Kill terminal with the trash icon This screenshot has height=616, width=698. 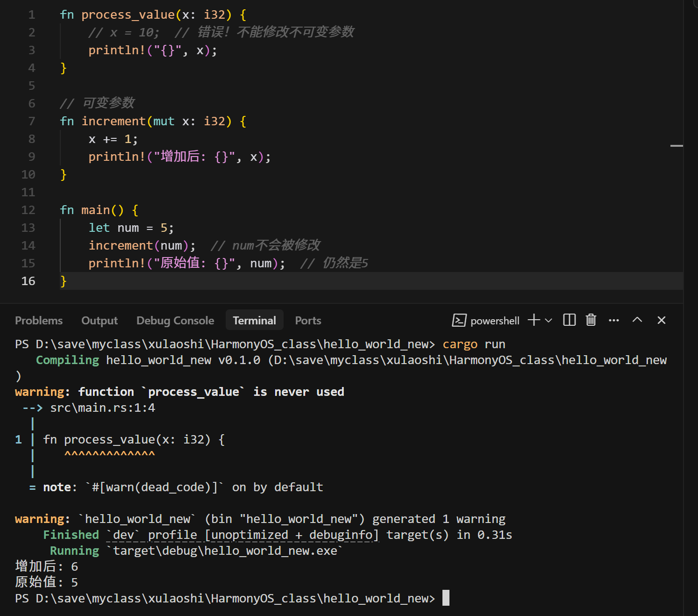click(x=591, y=320)
